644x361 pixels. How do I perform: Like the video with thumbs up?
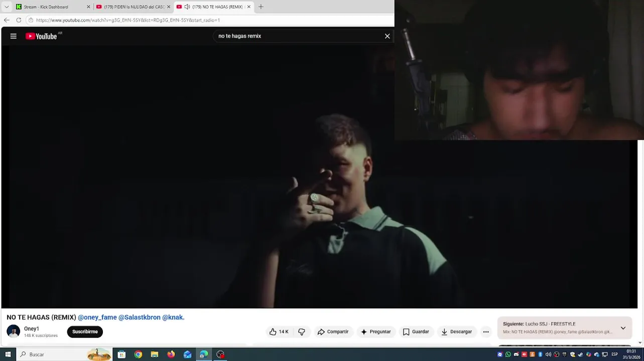pyautogui.click(x=279, y=331)
